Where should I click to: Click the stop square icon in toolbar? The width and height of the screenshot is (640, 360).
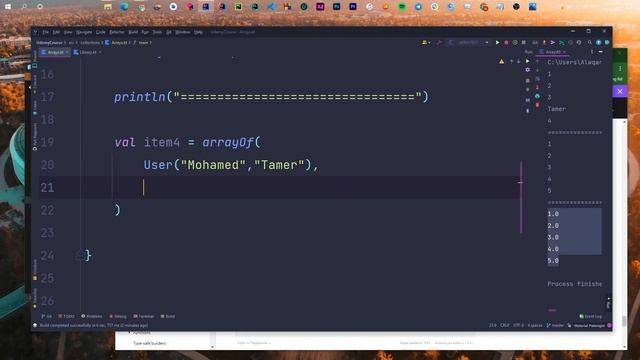(x=524, y=42)
